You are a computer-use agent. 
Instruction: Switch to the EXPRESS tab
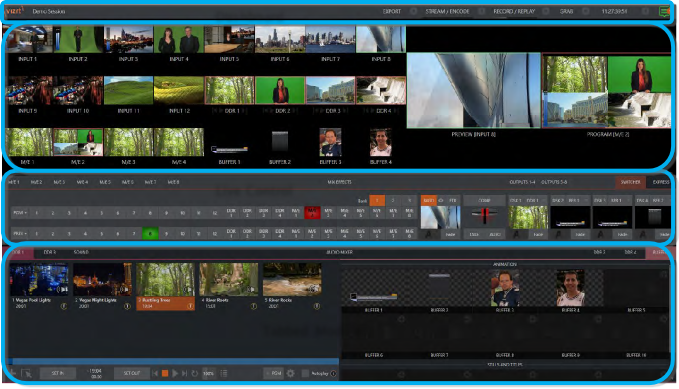pyautogui.click(x=661, y=182)
